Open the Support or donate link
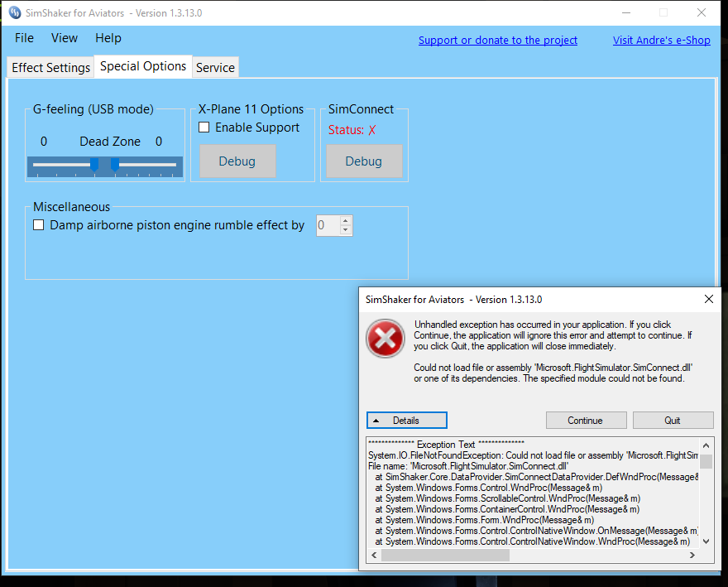Viewport: 728px width, 587px height. [x=497, y=40]
